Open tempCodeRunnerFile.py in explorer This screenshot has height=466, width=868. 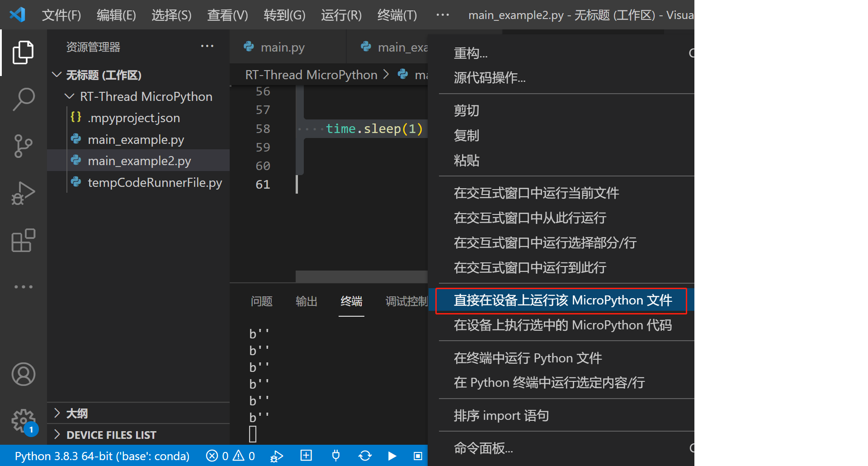(x=155, y=183)
